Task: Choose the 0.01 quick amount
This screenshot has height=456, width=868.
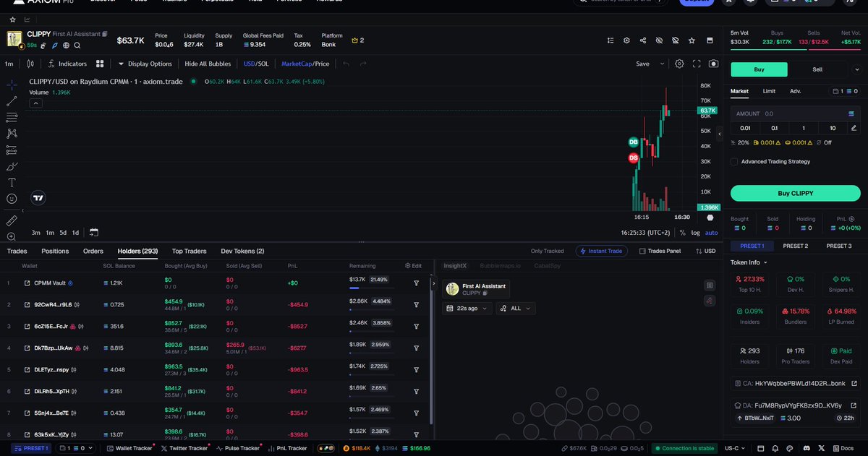Action: click(x=745, y=128)
